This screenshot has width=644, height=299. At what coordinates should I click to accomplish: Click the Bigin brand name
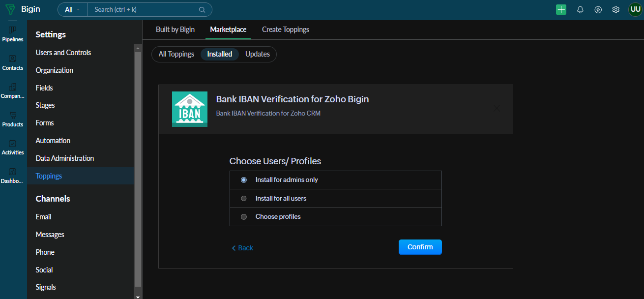pyautogui.click(x=31, y=9)
